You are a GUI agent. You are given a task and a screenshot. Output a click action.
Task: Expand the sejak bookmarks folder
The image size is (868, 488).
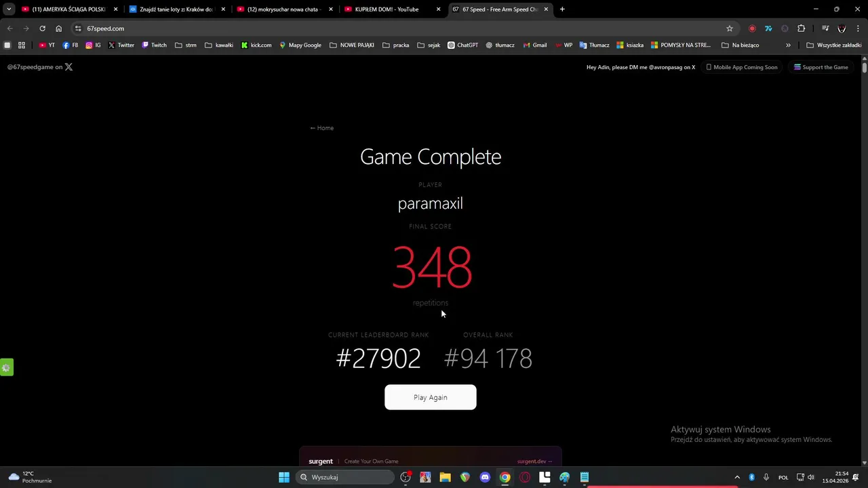pos(429,45)
